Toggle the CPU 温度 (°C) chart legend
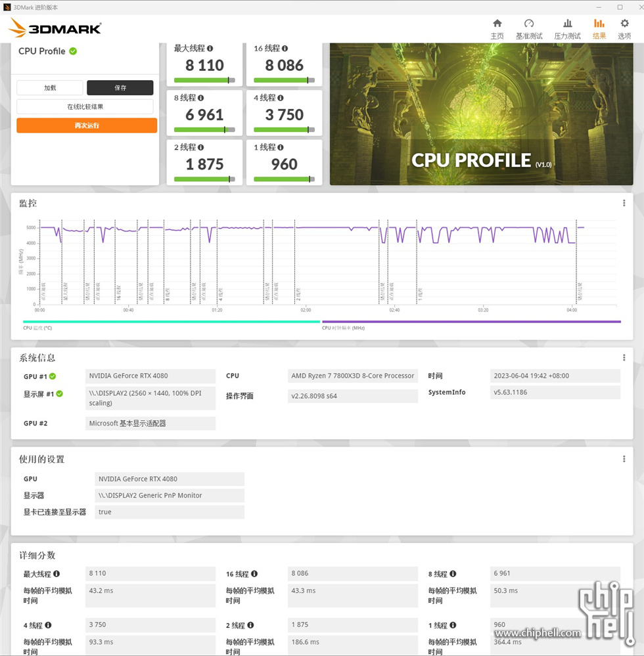Screen dimensions: 644x656 pyautogui.click(x=172, y=324)
